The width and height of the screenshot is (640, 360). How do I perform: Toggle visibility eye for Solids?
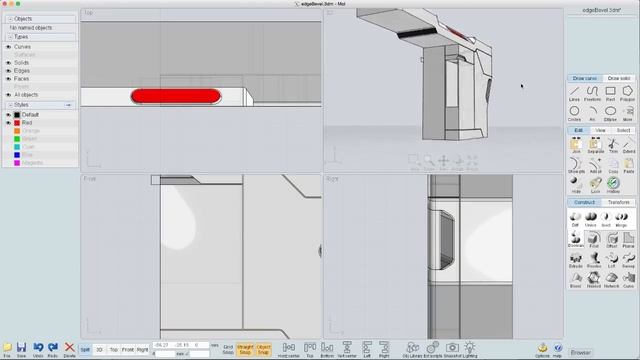(8, 63)
